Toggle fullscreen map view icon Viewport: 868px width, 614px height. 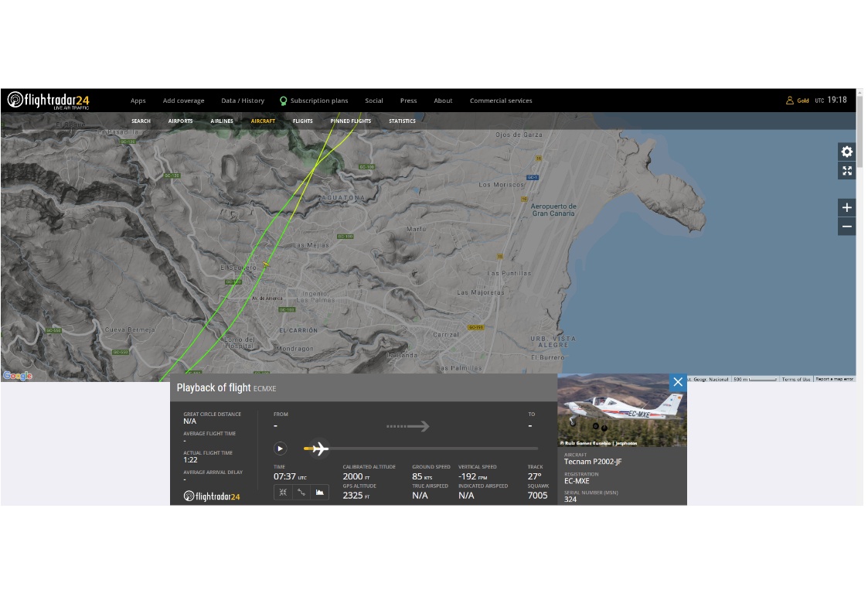[846, 171]
